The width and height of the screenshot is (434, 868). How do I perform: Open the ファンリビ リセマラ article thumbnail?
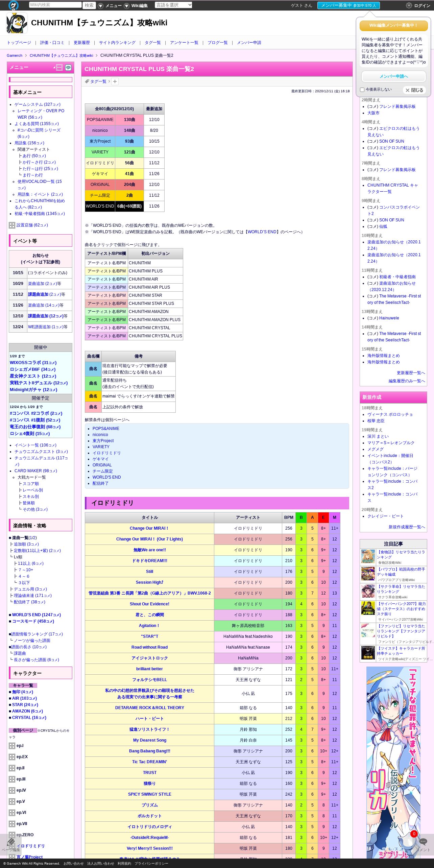coord(368,630)
